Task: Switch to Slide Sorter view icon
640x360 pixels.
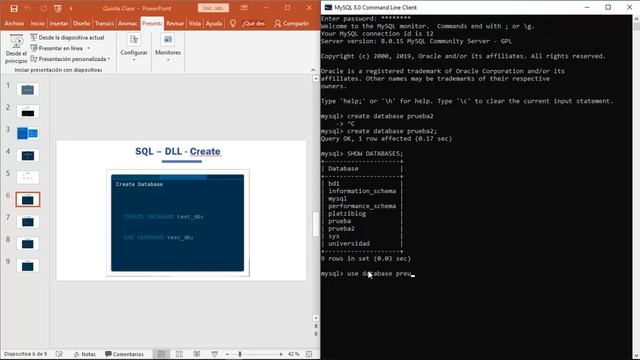Action: [x=179, y=354]
